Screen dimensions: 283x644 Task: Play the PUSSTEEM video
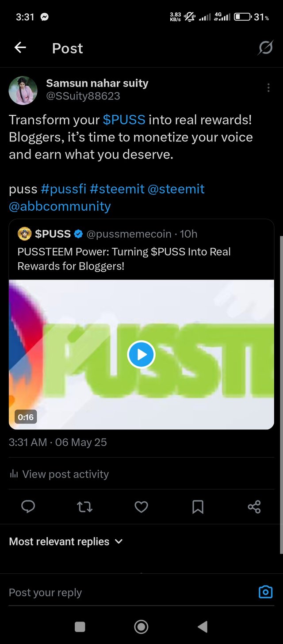point(141,354)
